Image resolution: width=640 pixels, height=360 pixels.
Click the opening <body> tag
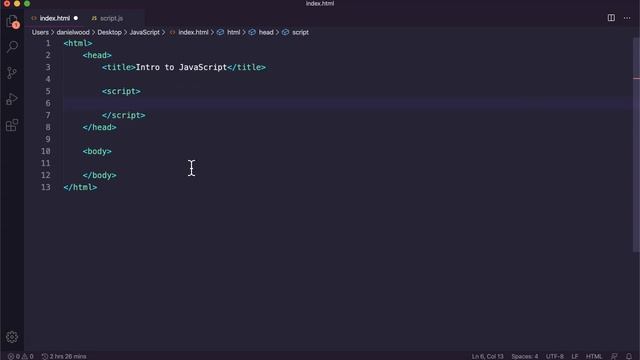click(97, 151)
